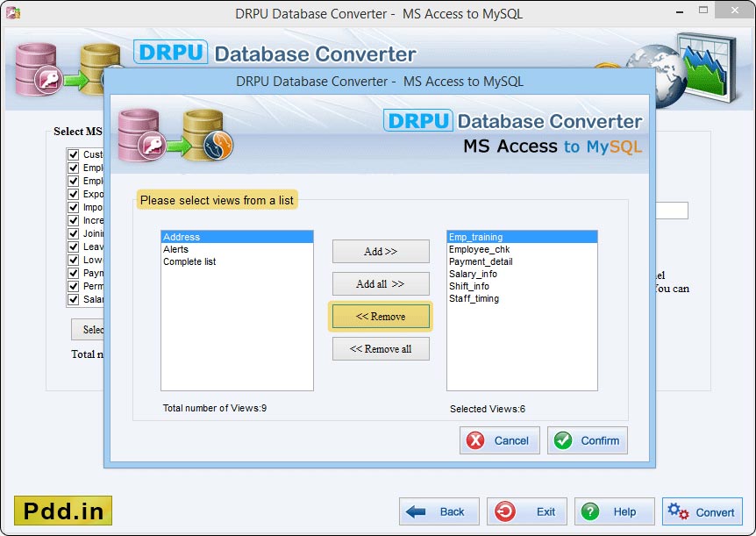Screen dimensions: 756x536
Task: Click the Please select views from a list heading
Action: coord(217,200)
